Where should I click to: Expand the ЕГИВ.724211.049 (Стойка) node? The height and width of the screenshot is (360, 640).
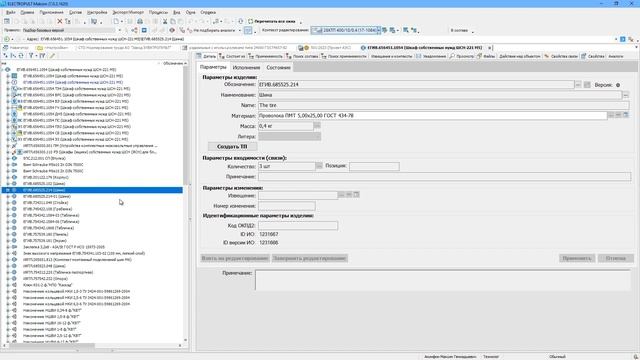8,203
